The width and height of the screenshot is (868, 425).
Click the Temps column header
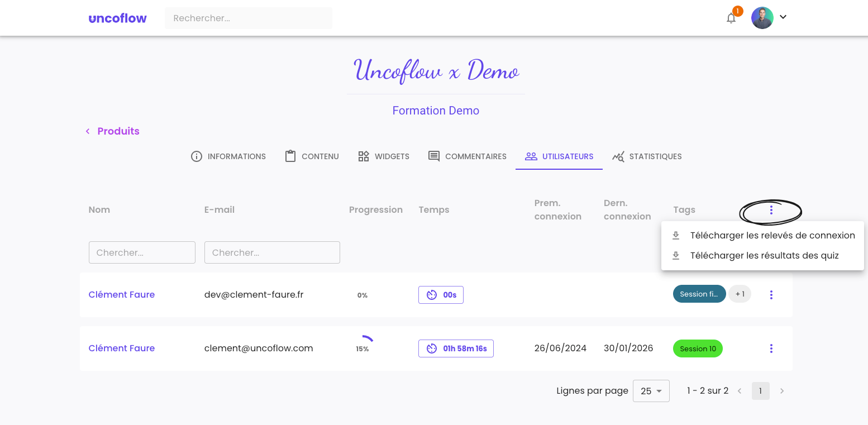point(434,210)
